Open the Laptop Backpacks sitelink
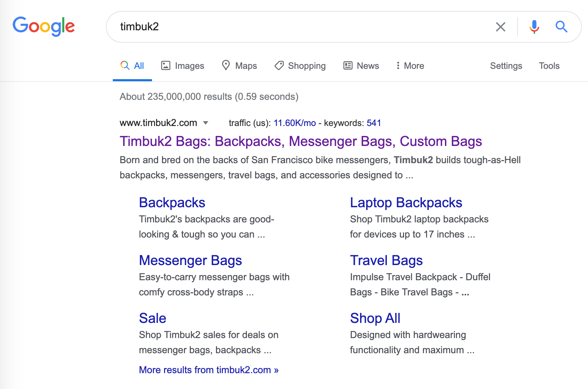Image resolution: width=588 pixels, height=389 pixels. point(406,203)
